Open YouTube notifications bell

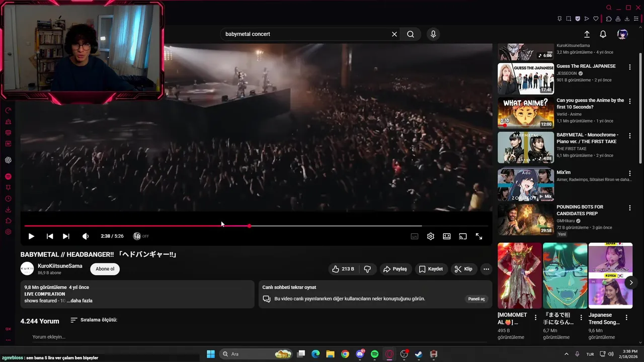tap(603, 34)
